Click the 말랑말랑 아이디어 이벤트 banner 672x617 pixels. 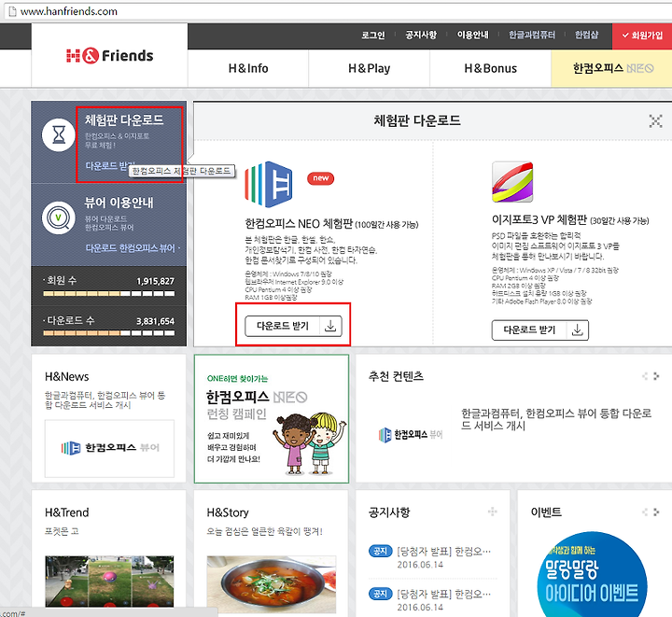(592, 574)
